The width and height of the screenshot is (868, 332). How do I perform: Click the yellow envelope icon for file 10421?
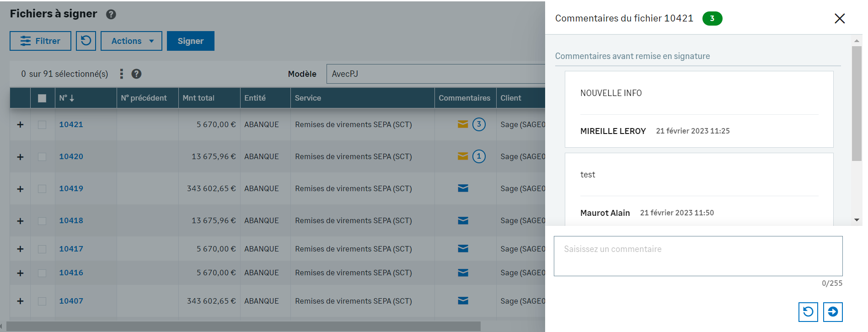click(463, 124)
